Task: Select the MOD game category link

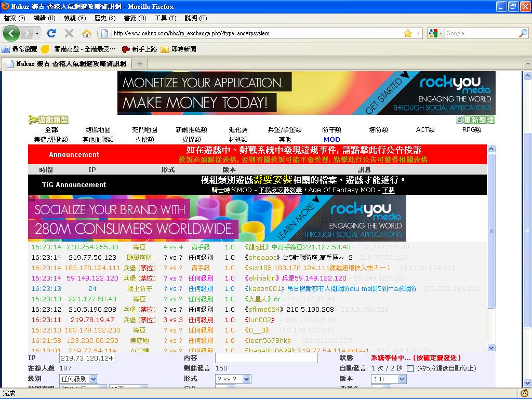Action: click(x=331, y=139)
